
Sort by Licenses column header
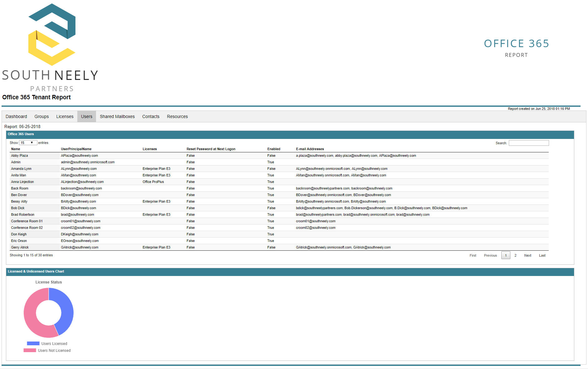tap(150, 149)
